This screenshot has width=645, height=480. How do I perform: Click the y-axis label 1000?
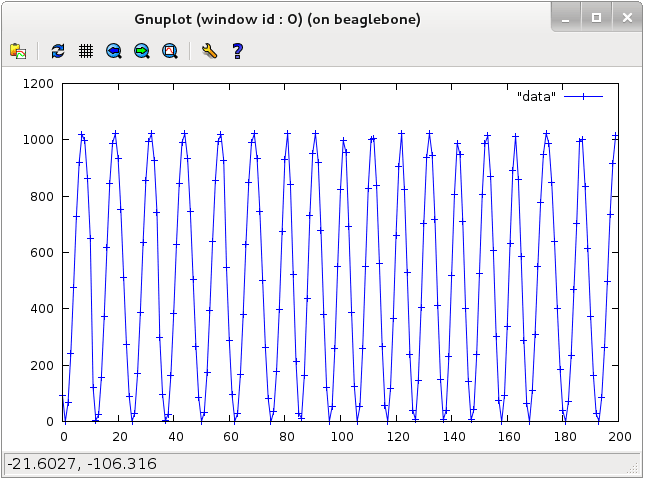tap(38, 140)
